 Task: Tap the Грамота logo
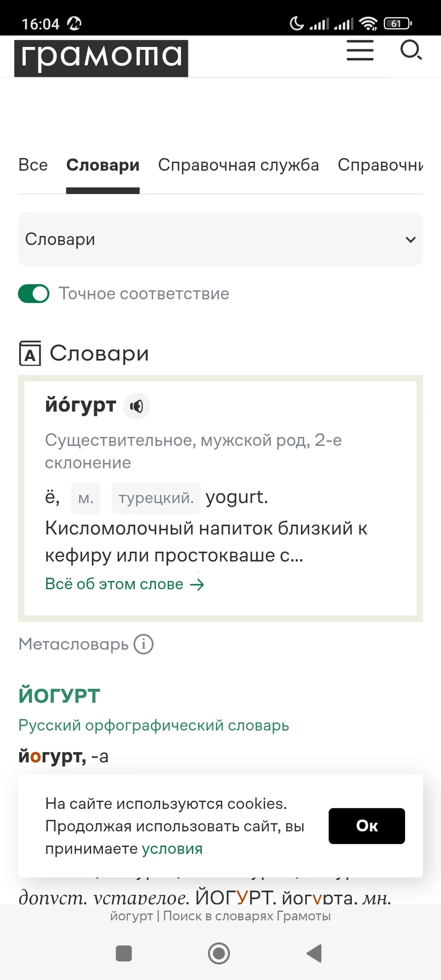(101, 58)
